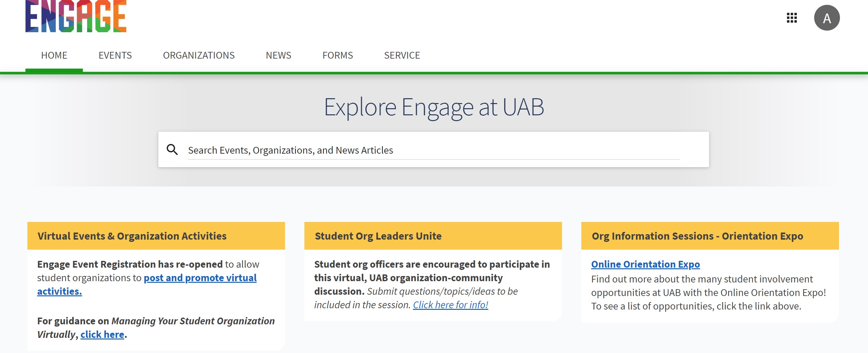Follow the 'click here' guidance link
The width and height of the screenshot is (868, 353).
(x=102, y=335)
